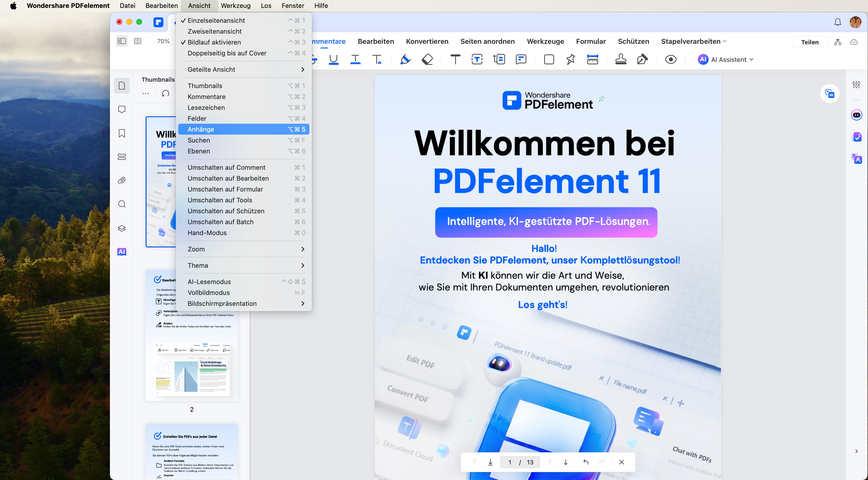Open the thumbnails more options ellipsis

tap(145, 93)
